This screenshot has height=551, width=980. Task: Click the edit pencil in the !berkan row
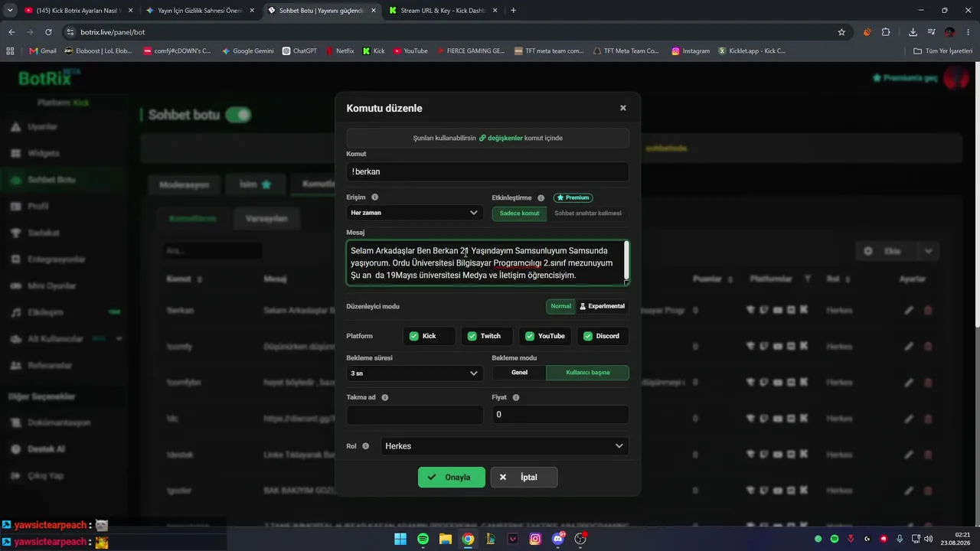point(909,311)
